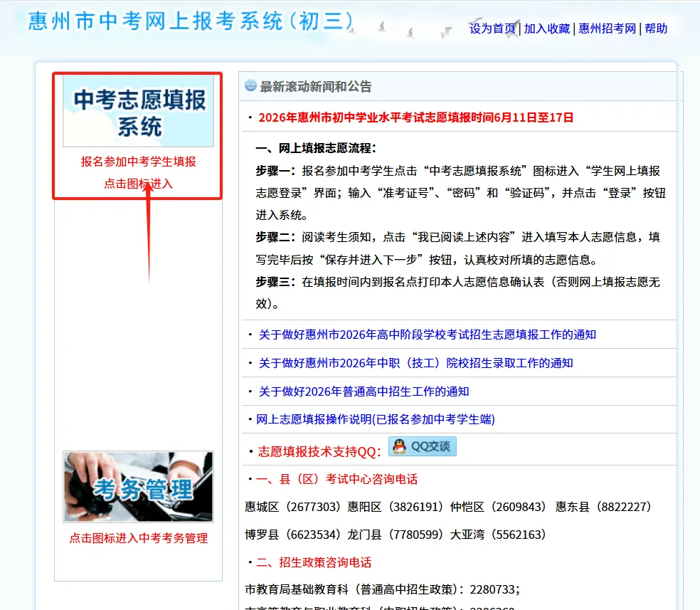Open 惠州招考网 header link
Viewport: 700px width, 610px height.
607,28
